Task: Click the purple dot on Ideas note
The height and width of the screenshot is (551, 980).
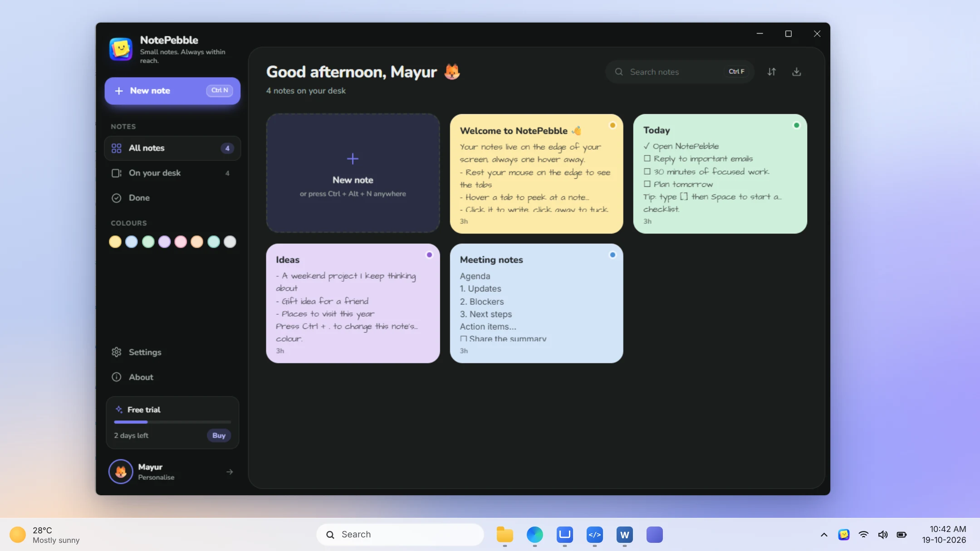Action: [429, 255]
